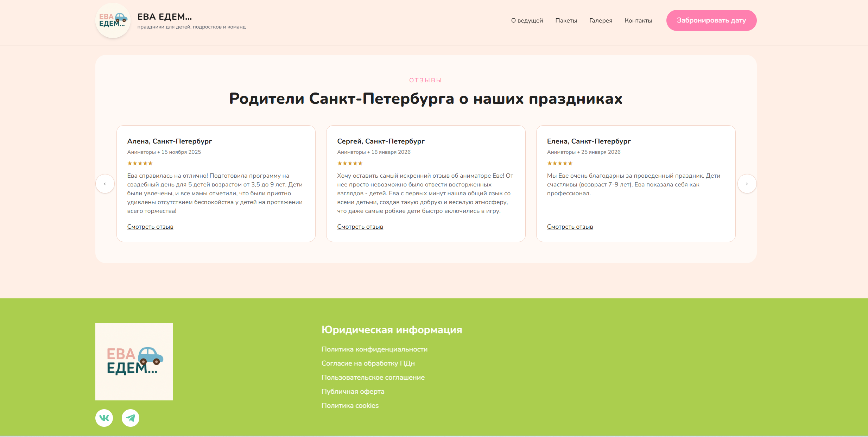Viewport: 868px width, 437px height.
Task: Click the car logo in the header
Action: pos(113,20)
